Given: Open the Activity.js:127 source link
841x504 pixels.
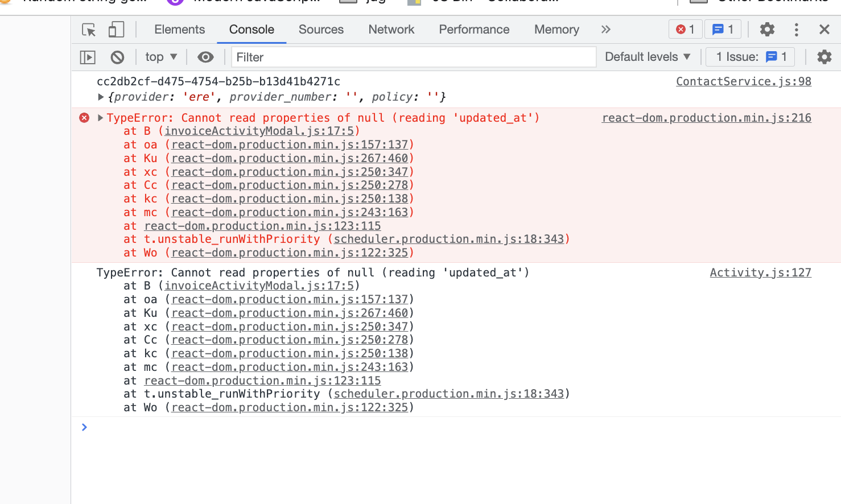Looking at the screenshot, I should [760, 272].
